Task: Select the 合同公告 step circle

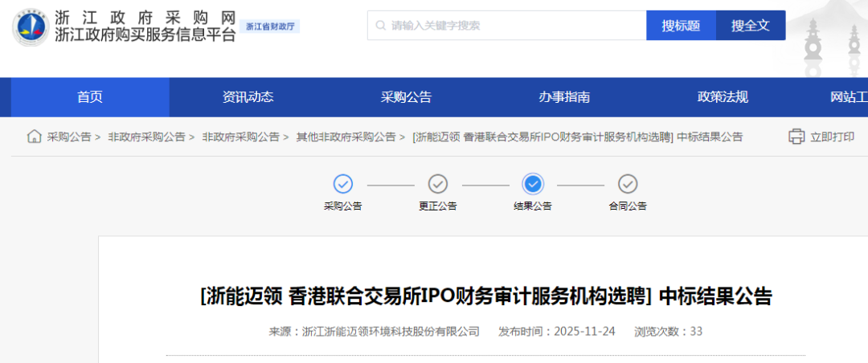Action: [628, 184]
